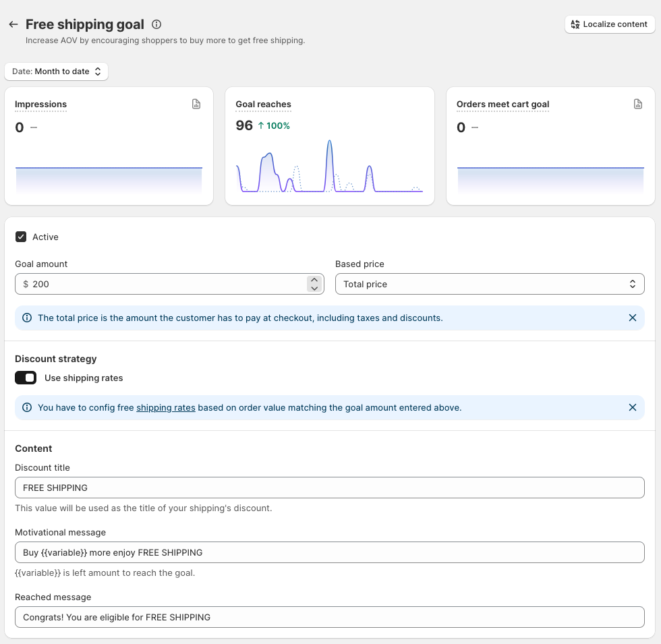Viewport: 661px width, 644px height.
Task: Dismiss the shipping rates info banner
Action: point(632,407)
